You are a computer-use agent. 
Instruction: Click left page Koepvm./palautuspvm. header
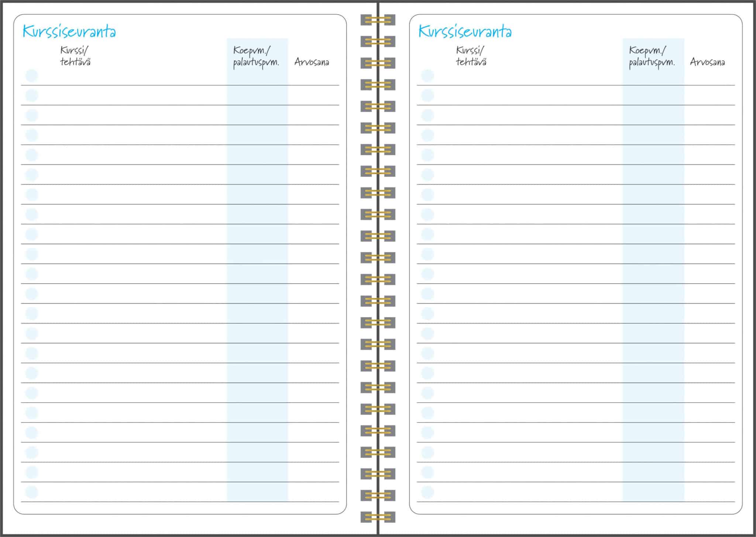256,58
